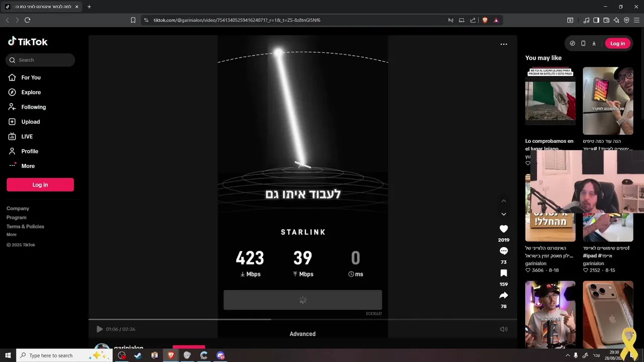Image resolution: width=644 pixels, height=362 pixels.
Task: Open the Explore page
Action: (31, 92)
